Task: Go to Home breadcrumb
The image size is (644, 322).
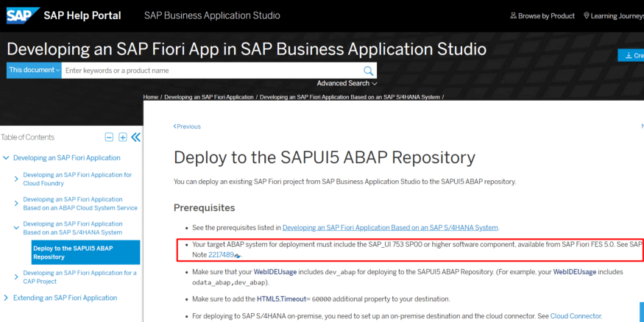Action: point(151,97)
